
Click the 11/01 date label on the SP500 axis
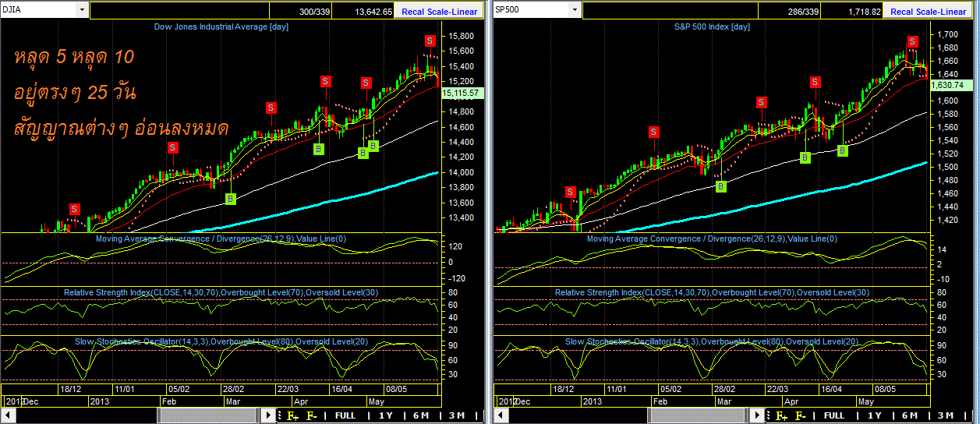[616, 388]
